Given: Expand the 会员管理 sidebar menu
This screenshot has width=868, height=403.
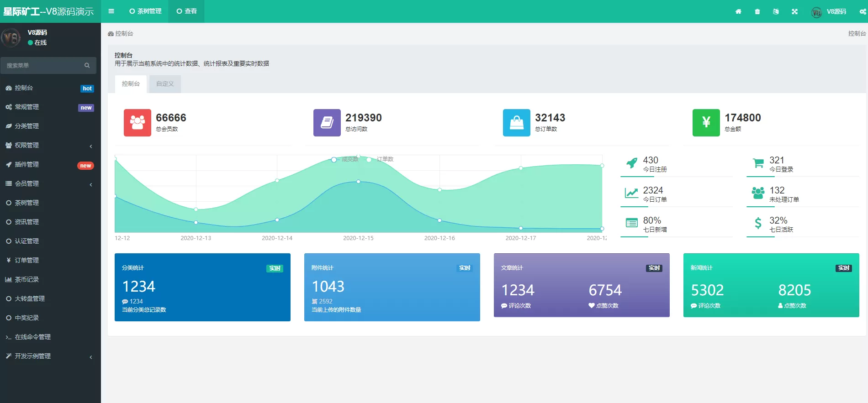Looking at the screenshot, I should (x=50, y=183).
